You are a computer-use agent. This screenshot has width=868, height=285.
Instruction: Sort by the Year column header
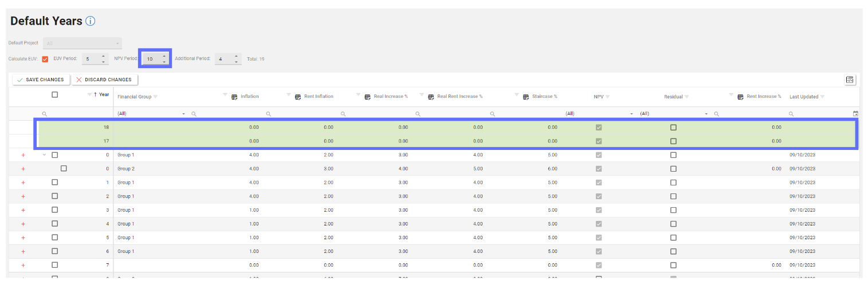pos(104,95)
